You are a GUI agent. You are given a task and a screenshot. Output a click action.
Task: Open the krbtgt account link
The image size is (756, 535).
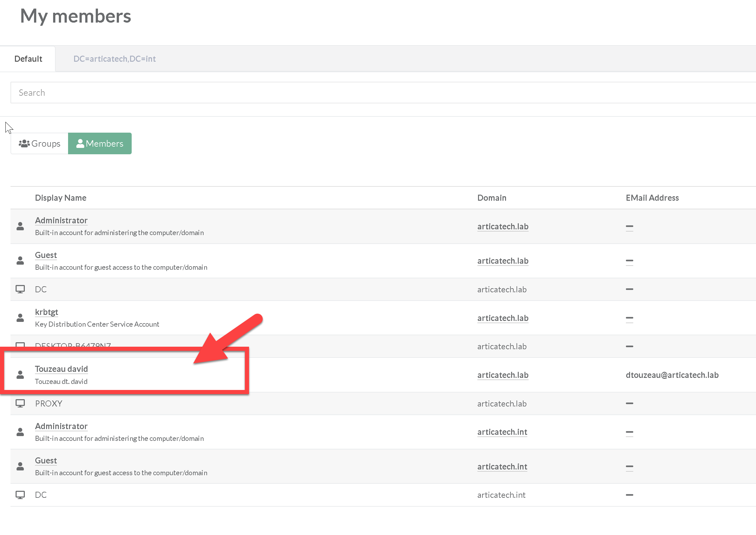pos(46,312)
